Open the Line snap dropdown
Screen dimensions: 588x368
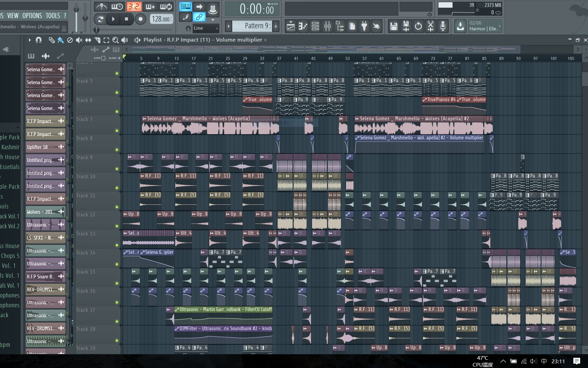coord(206,28)
